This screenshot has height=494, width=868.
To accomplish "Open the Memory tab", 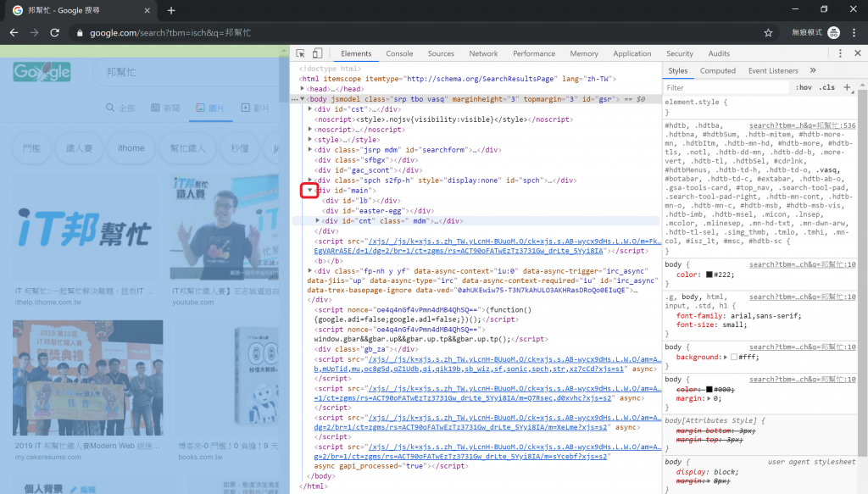I will [x=584, y=53].
